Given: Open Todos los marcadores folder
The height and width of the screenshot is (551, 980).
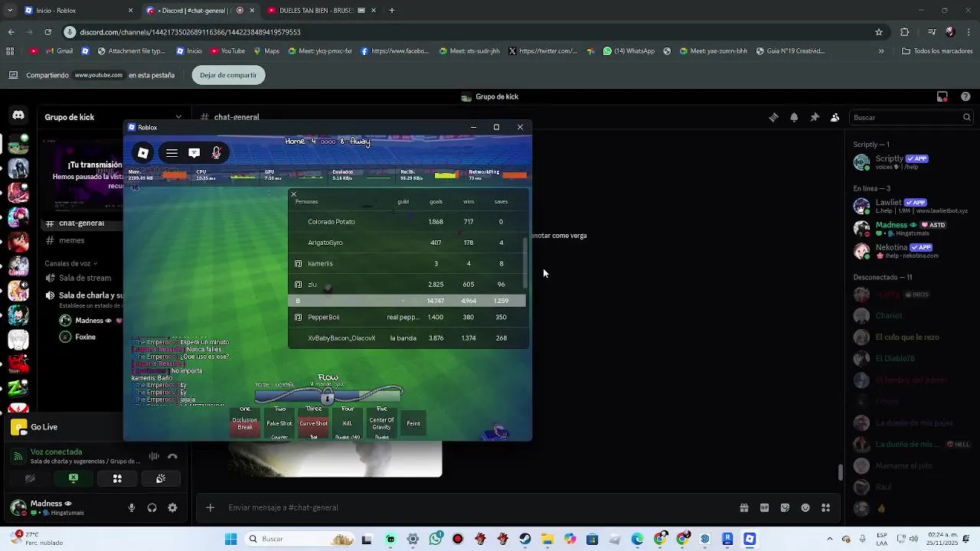Looking at the screenshot, I should 937,51.
